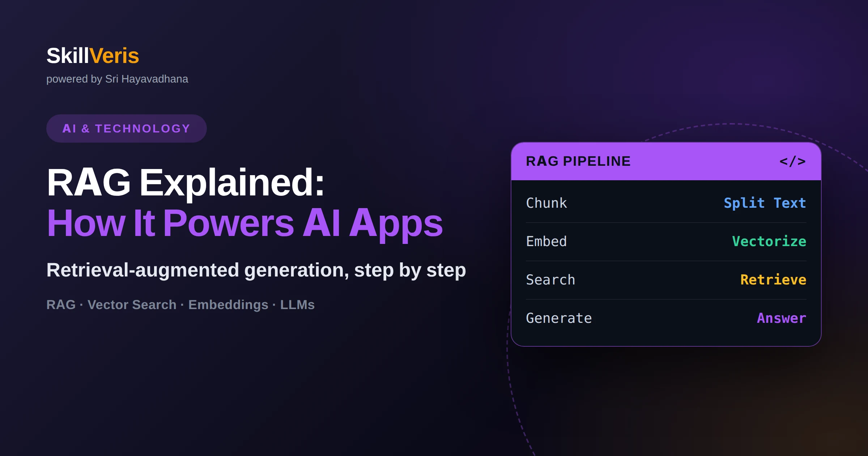Select the Embed row label
This screenshot has width=868, height=456.
(x=546, y=241)
